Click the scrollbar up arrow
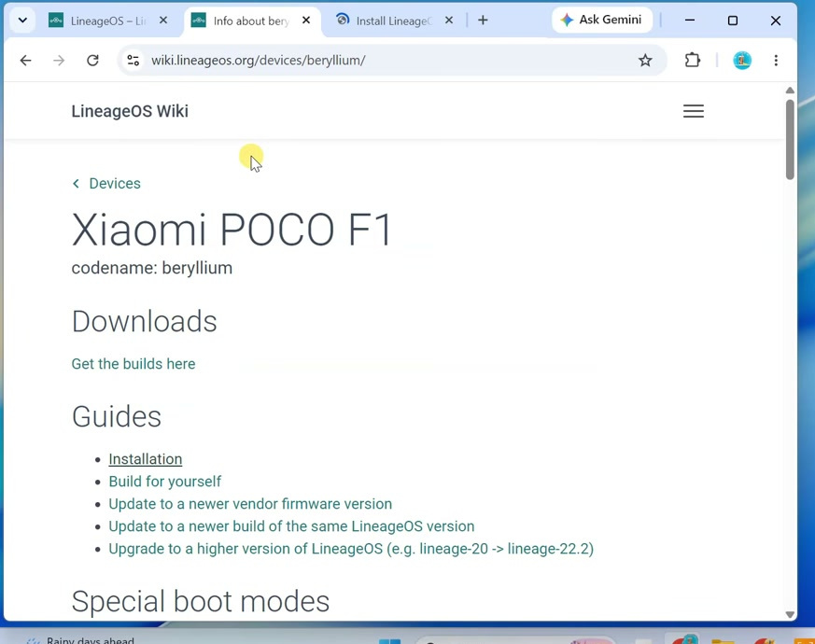This screenshot has width=815, height=644. 790,91
